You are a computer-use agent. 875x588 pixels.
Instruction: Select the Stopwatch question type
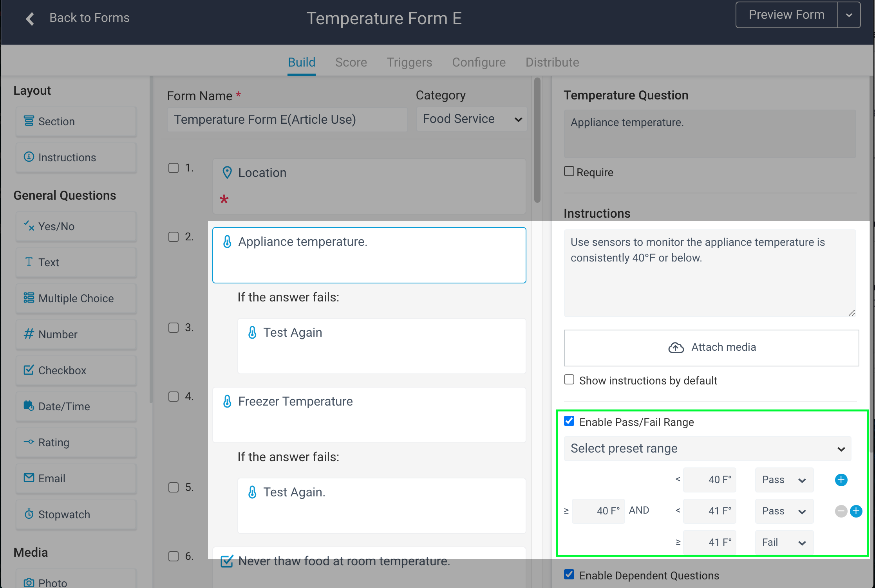(x=76, y=514)
